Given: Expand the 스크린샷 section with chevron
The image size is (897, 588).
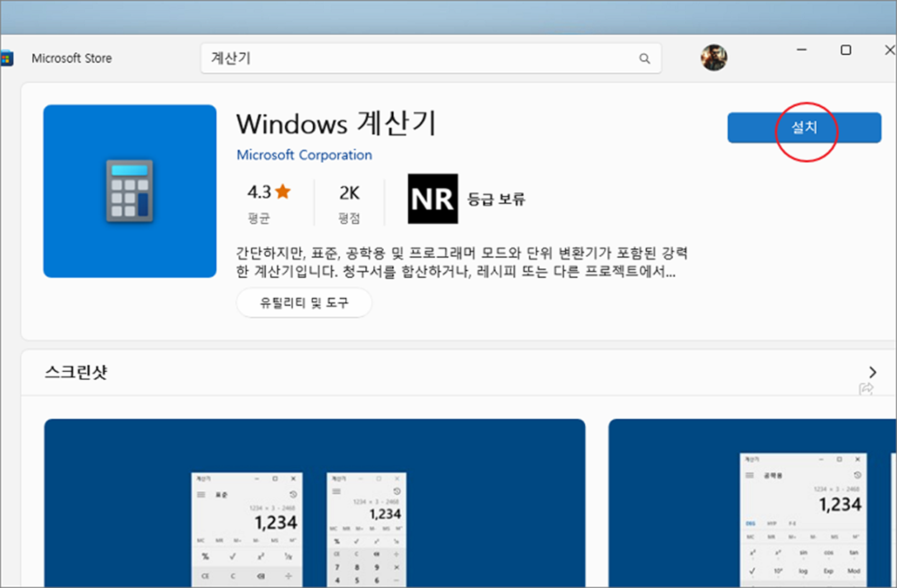Looking at the screenshot, I should [x=873, y=372].
